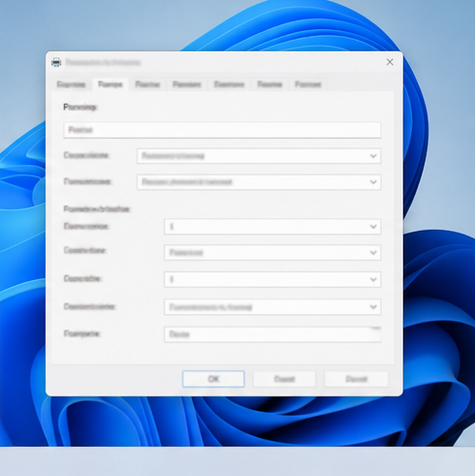The height and width of the screenshot is (476, 475).
Task: Open the third tab in the tab strip
Action: (147, 84)
